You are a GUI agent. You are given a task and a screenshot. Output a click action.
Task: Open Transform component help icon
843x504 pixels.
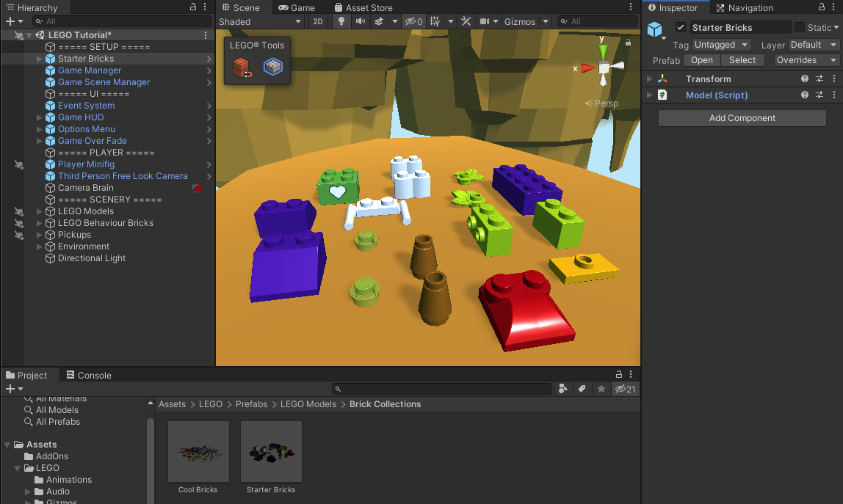point(805,79)
